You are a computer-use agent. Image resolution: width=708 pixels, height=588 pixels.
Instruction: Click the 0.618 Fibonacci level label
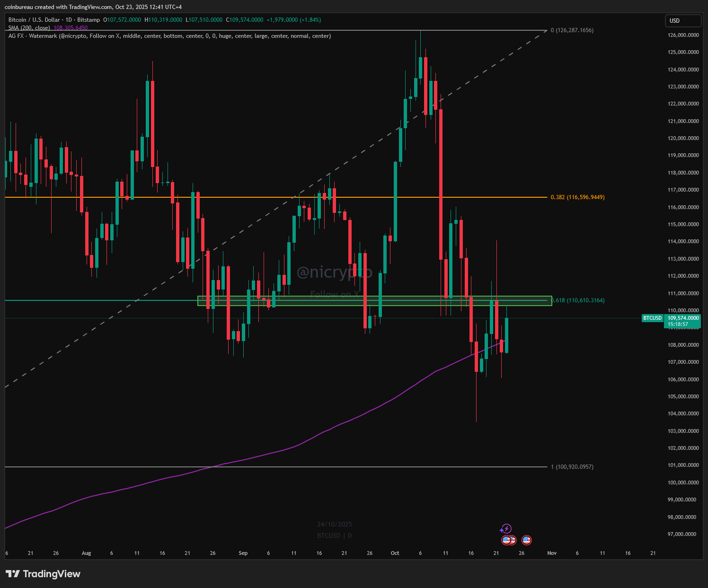578,300
